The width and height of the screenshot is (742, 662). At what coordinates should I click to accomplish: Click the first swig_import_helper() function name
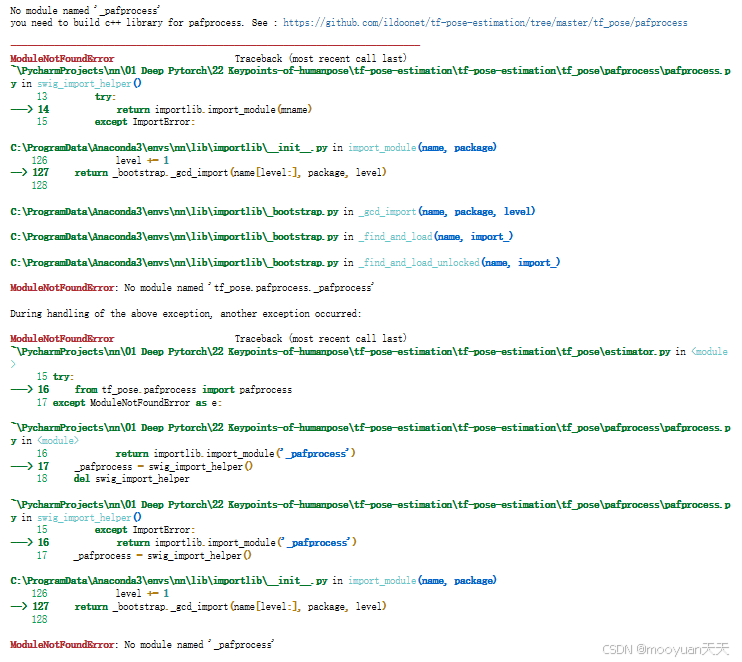point(89,84)
